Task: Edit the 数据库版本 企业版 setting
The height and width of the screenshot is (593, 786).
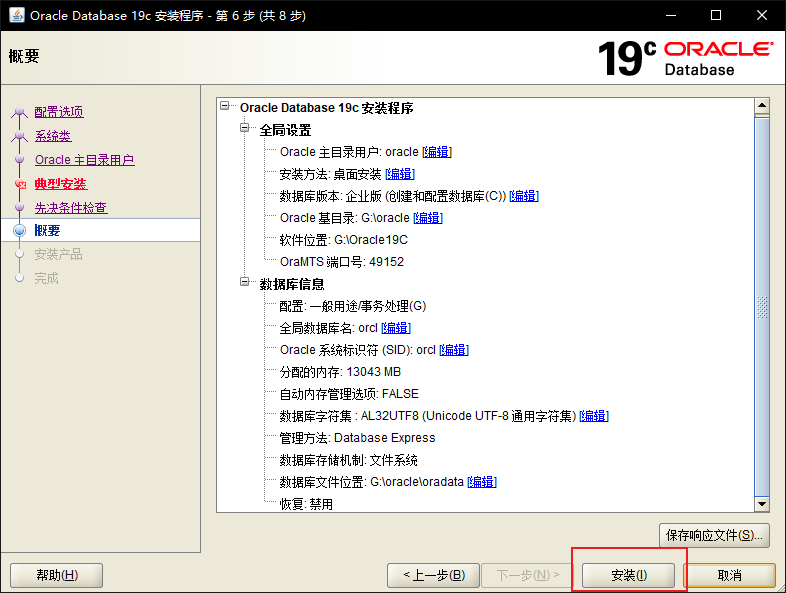Action: [x=524, y=196]
